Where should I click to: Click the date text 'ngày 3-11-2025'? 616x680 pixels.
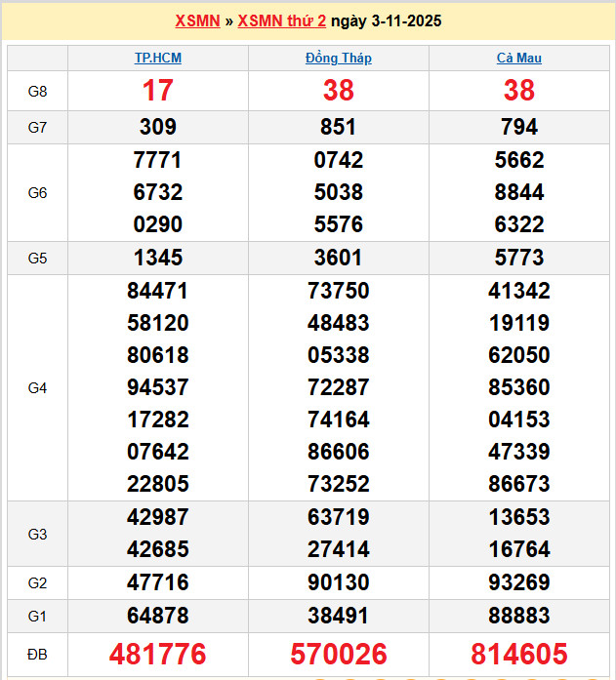[386, 20]
